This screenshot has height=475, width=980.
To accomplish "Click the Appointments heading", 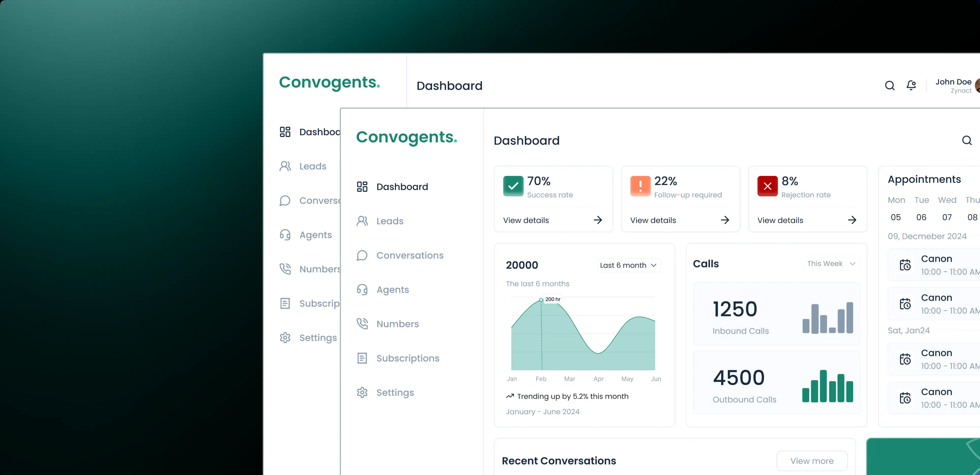I will [924, 179].
